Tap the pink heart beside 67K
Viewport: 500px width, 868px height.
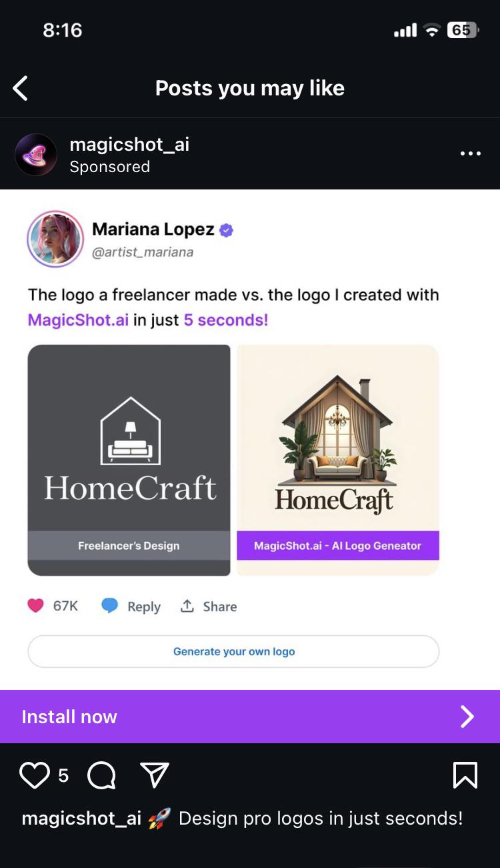click(35, 606)
